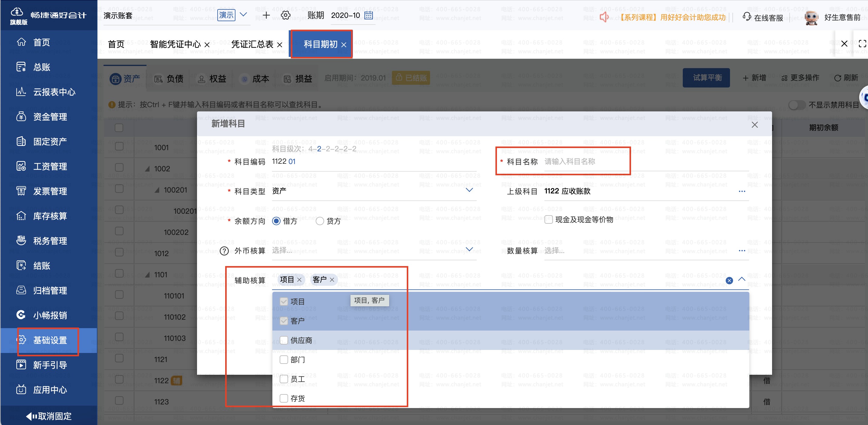Toggle the 不显示禁用科目 switch

[797, 105]
